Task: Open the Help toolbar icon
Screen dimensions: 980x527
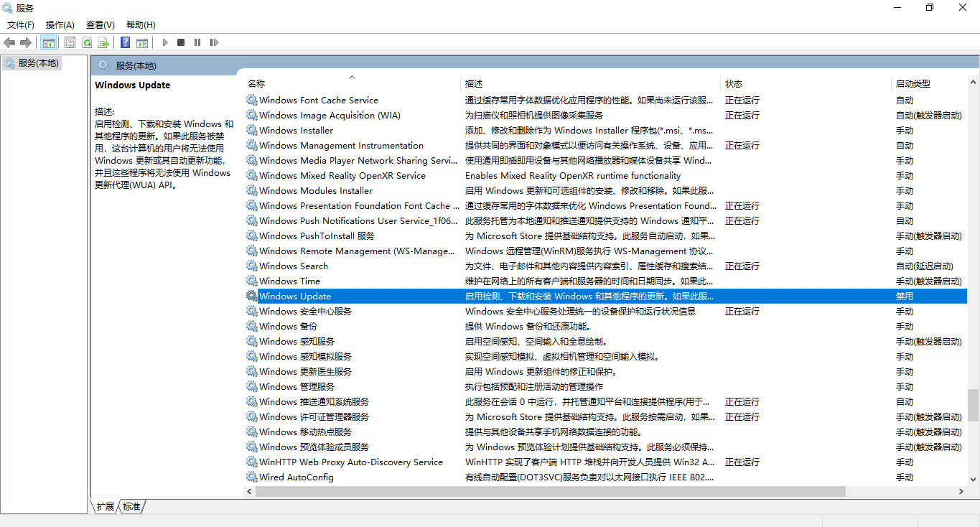Action: click(126, 42)
